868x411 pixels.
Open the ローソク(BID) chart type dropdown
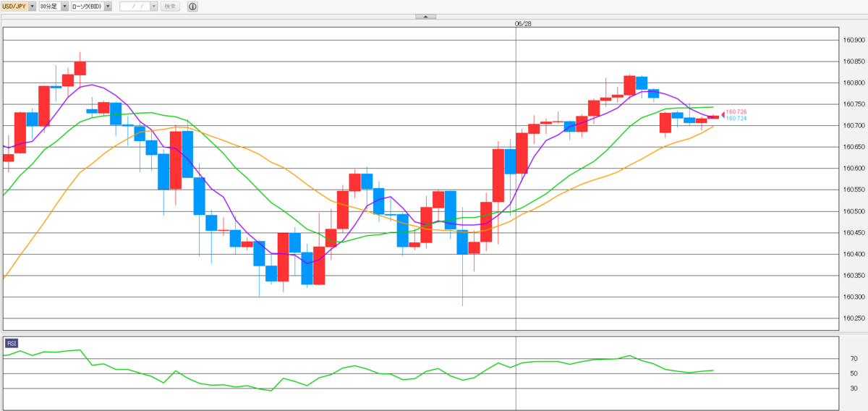(x=91, y=6)
